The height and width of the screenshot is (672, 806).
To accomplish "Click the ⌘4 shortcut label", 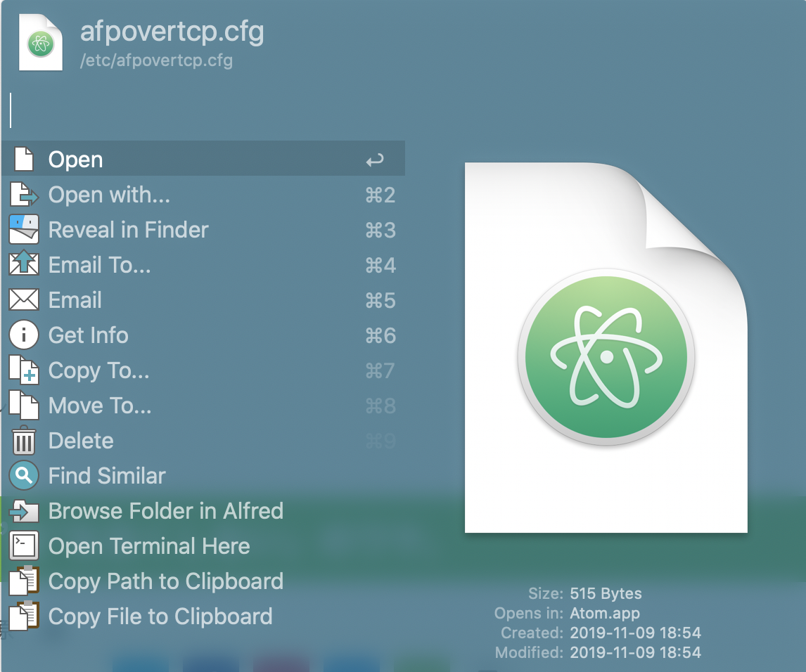I will [380, 266].
